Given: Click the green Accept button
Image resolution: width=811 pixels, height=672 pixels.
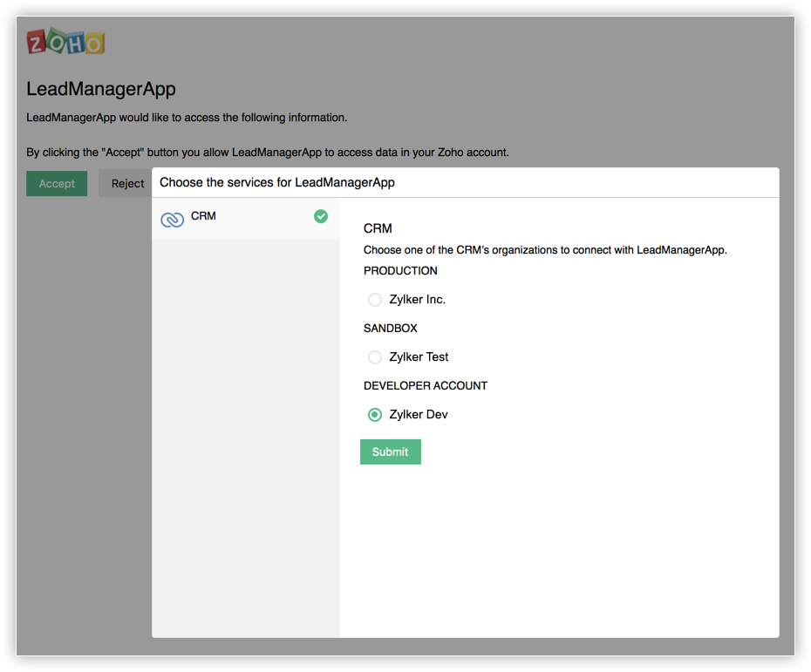Looking at the screenshot, I should pyautogui.click(x=57, y=184).
